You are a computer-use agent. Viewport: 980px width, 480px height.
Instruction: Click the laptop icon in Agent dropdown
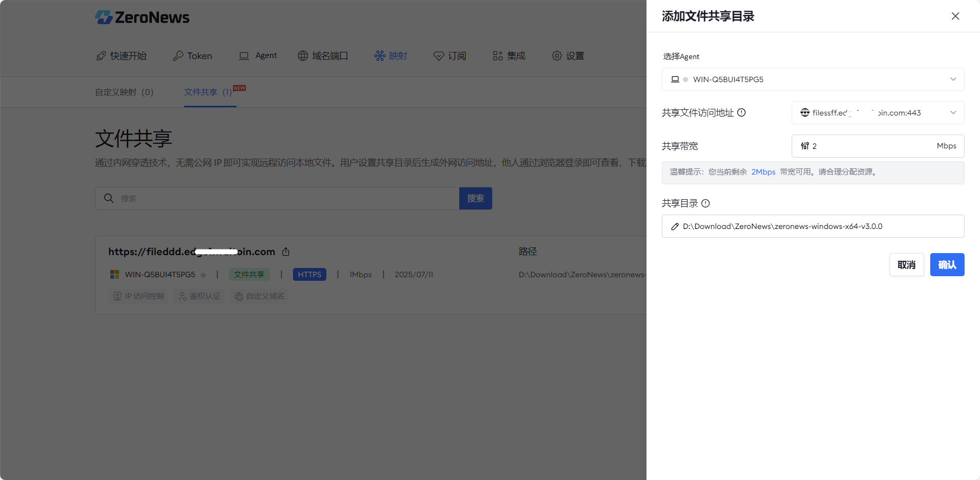(675, 79)
